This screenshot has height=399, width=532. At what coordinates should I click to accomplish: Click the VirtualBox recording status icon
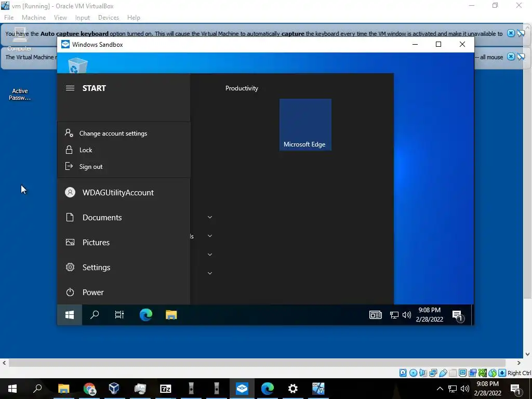click(x=472, y=373)
